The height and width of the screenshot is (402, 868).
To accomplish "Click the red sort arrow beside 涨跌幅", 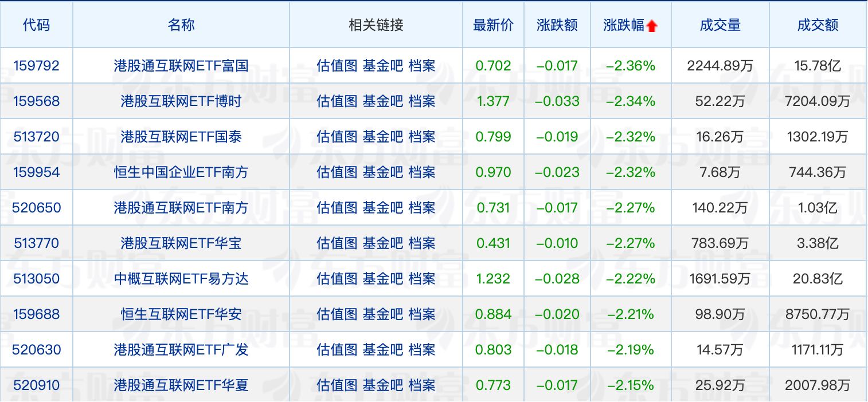I will pyautogui.click(x=652, y=25).
